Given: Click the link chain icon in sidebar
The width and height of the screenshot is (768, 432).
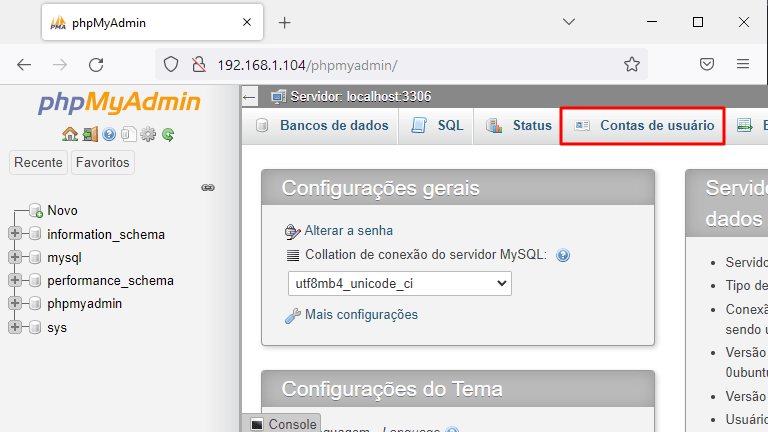Looking at the screenshot, I should tap(208, 188).
